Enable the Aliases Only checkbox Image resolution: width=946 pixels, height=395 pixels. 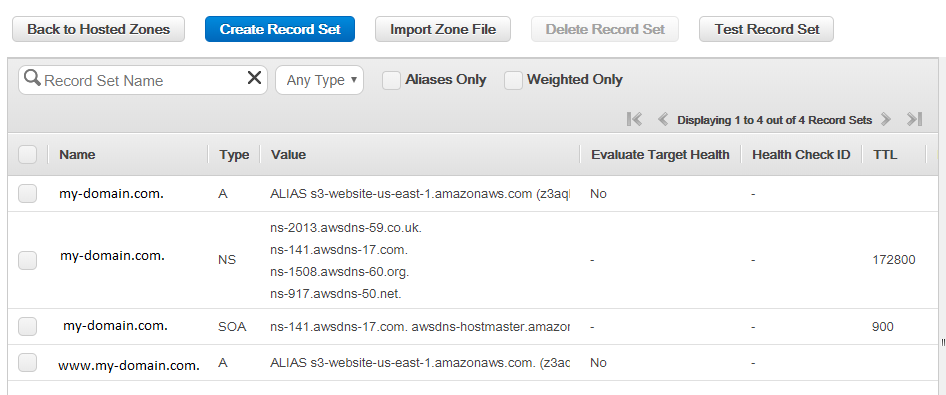click(392, 80)
